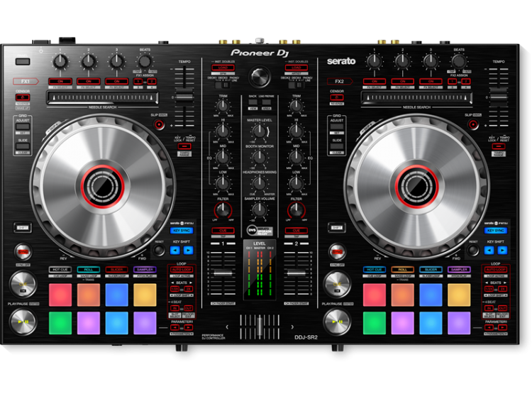This screenshot has width=532, height=399.
Task: Toggle FX1 effect 3 ON button
Action: pos(116,82)
